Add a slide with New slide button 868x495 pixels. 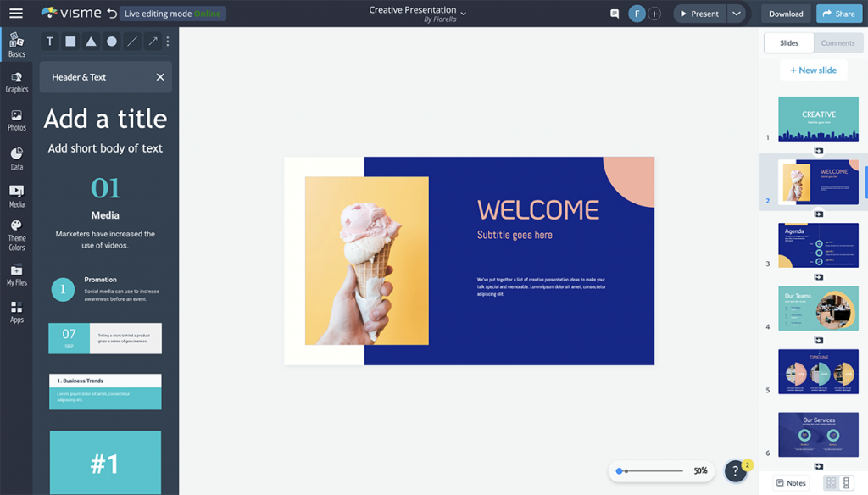coord(814,70)
